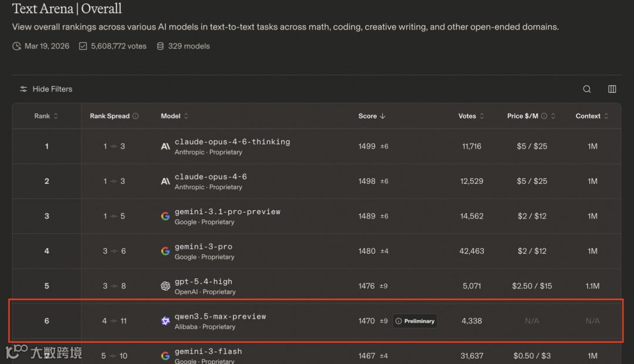Image resolution: width=634 pixels, height=364 pixels.
Task: Click the 42,463 votes cell
Action: pyautogui.click(x=471, y=251)
